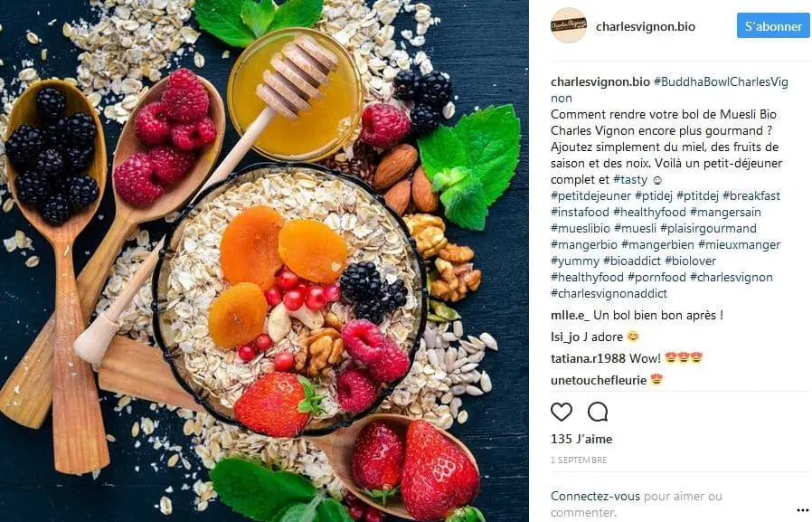View the 135 J'aime likes list
The image size is (812, 522).
click(x=581, y=439)
